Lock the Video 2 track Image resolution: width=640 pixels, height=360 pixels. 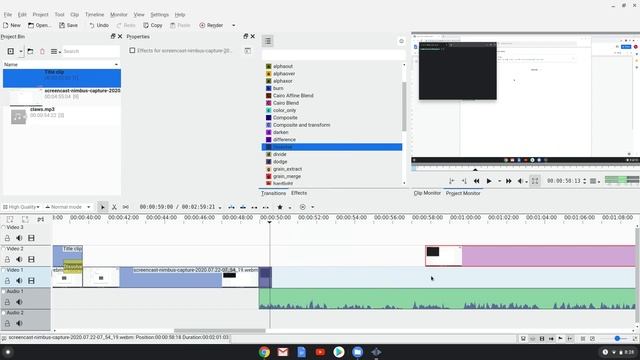coord(7,259)
